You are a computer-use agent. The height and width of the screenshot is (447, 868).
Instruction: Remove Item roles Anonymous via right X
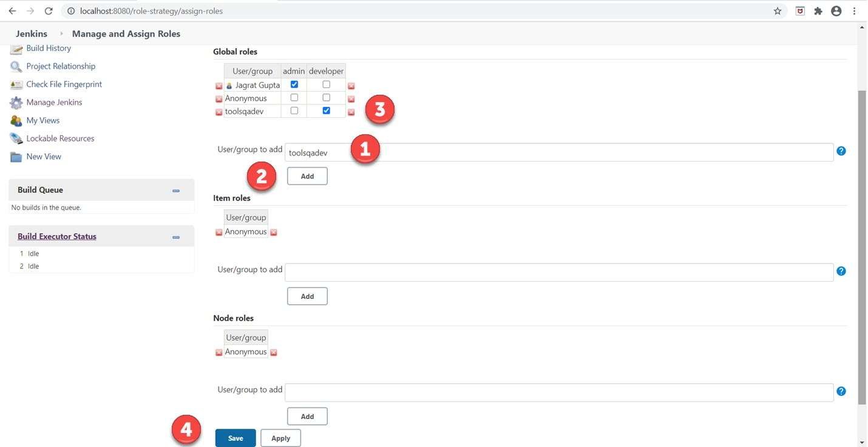273,233
